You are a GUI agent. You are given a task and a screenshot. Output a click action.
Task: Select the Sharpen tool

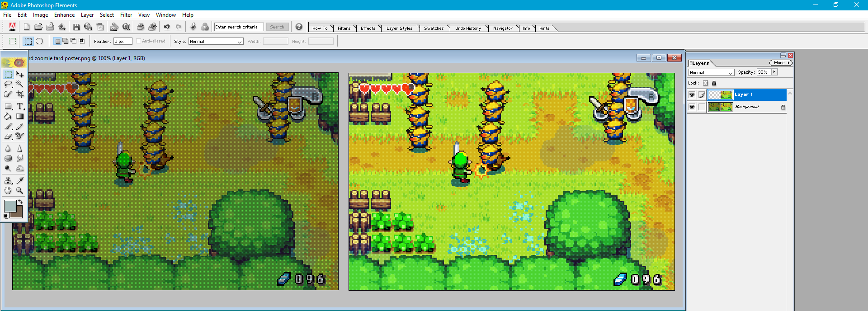coord(20,148)
